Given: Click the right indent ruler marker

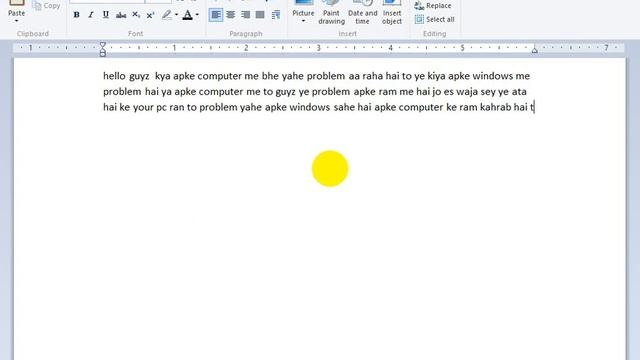Looking at the screenshot, I should pyautogui.click(x=534, y=50).
